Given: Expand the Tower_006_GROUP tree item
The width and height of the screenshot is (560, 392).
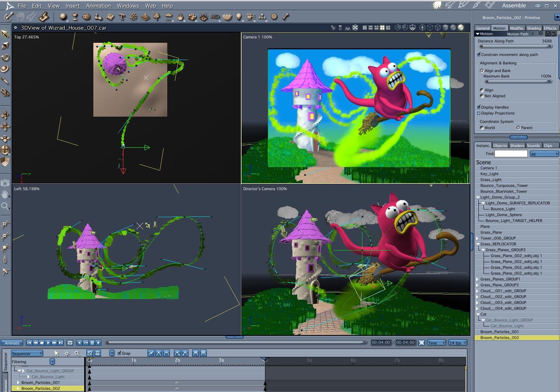Looking at the screenshot, I should coord(477,238).
